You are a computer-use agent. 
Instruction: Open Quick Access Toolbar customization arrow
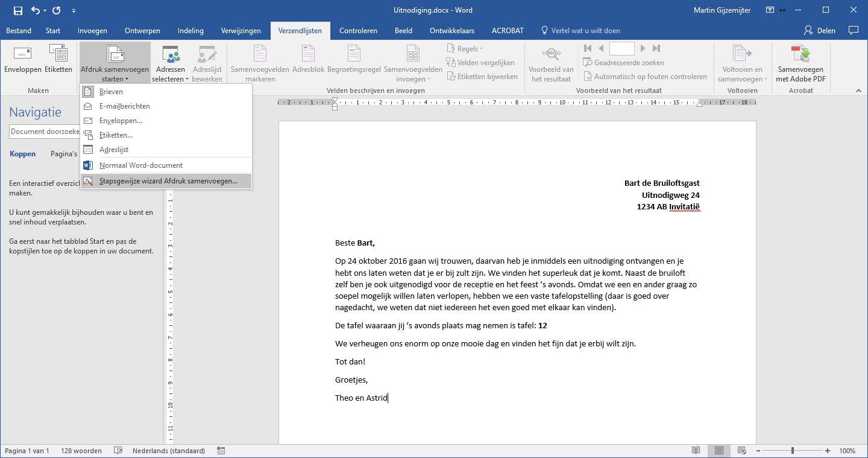74,10
